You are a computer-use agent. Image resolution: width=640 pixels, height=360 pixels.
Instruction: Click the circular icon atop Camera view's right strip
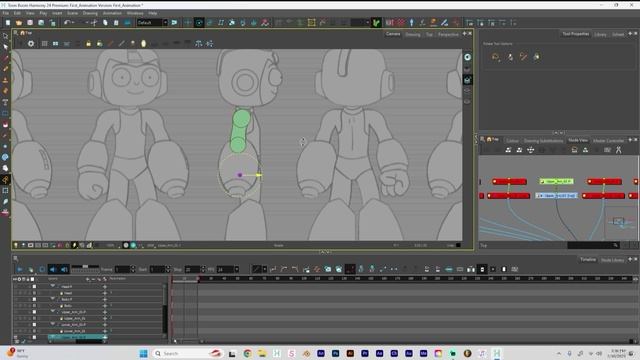467,57
